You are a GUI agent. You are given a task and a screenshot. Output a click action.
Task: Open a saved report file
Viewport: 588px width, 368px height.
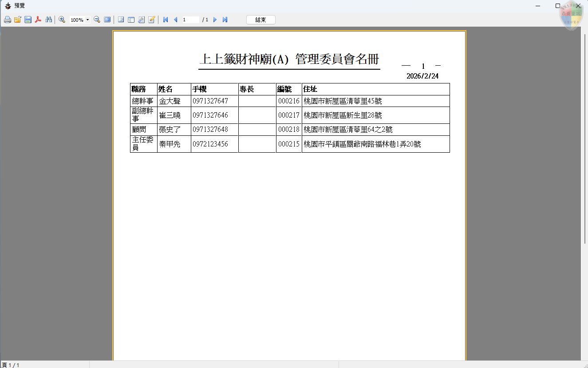coord(18,20)
